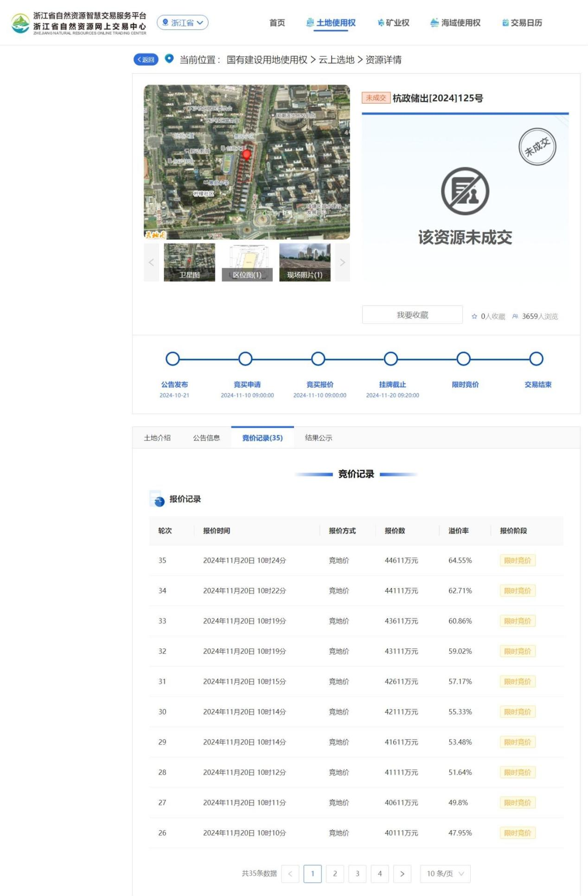Click the blue location pin icon

pyautogui.click(x=169, y=58)
